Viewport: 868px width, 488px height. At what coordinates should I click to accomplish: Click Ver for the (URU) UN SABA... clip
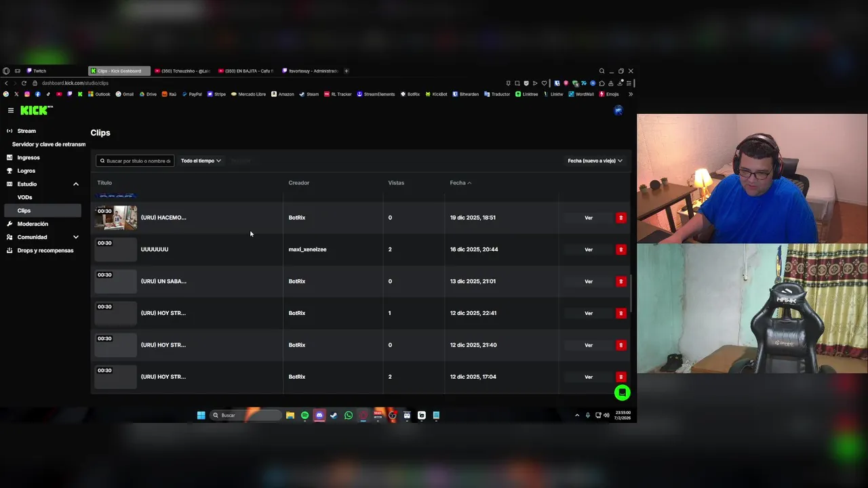tap(589, 281)
